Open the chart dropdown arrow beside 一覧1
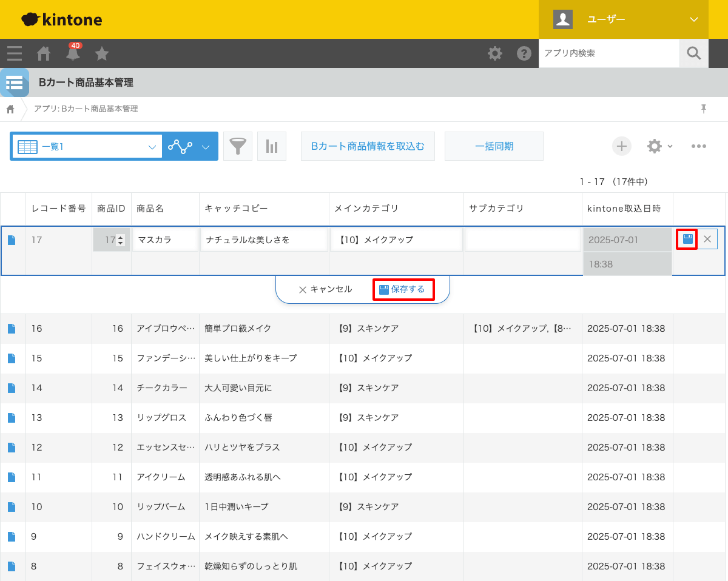 pos(206,146)
